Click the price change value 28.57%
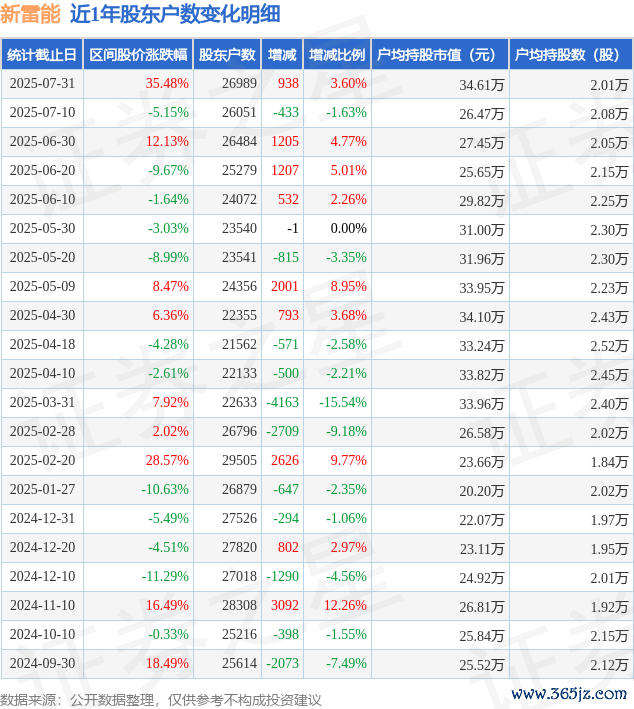The height and width of the screenshot is (709, 634). point(167,460)
